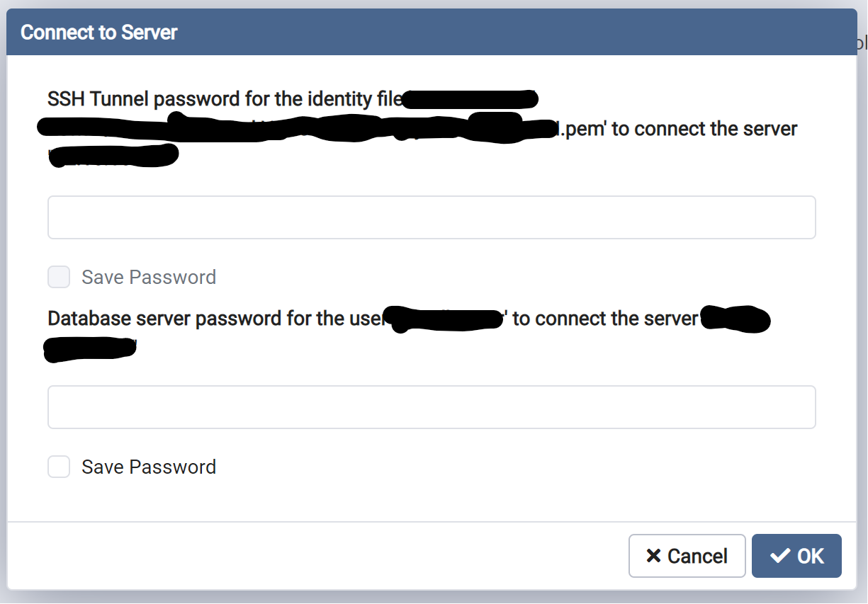Toggle Save Password under SSH Tunnel field

click(x=59, y=277)
